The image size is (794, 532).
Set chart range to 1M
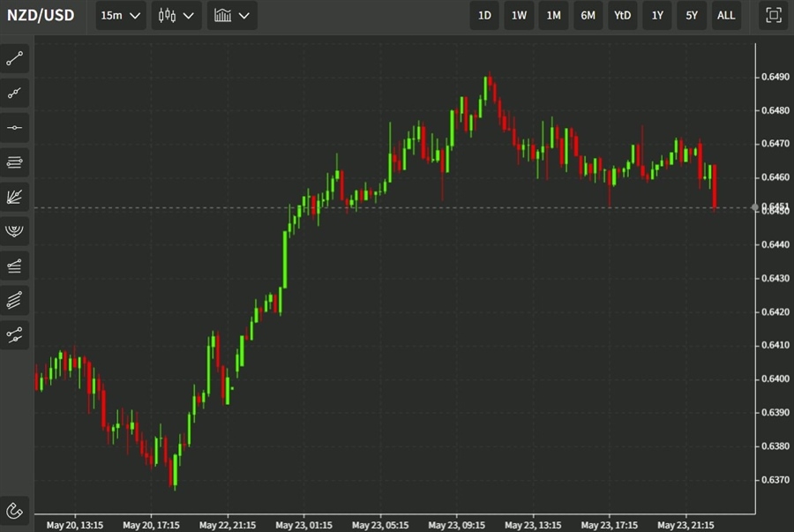[553, 15]
